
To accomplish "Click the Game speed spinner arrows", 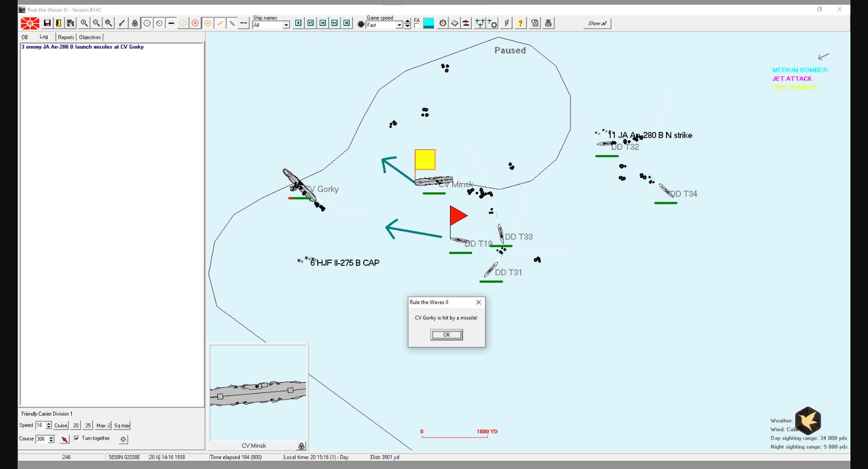I will coord(408,25).
